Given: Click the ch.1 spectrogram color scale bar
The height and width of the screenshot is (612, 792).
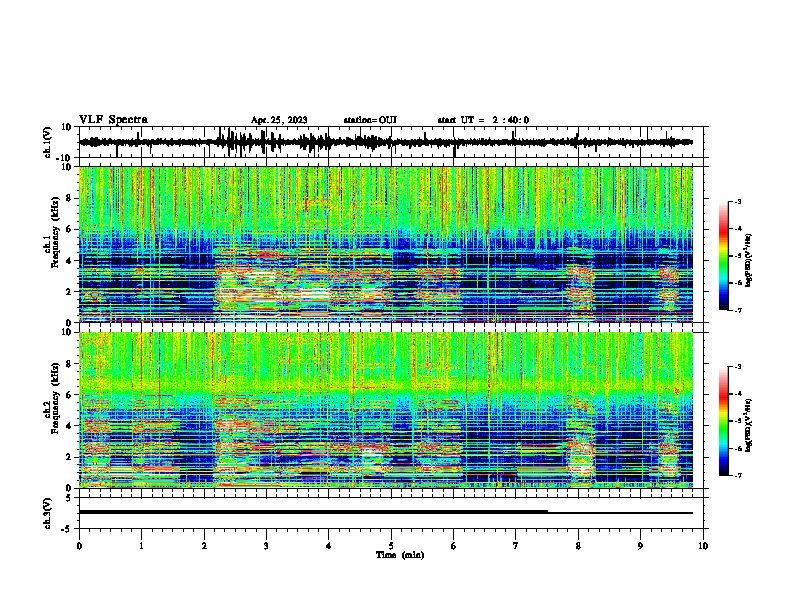Looking at the screenshot, I should pyautogui.click(x=724, y=255).
